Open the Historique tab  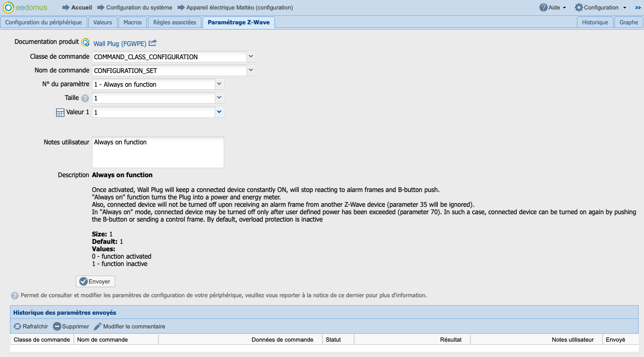(595, 22)
